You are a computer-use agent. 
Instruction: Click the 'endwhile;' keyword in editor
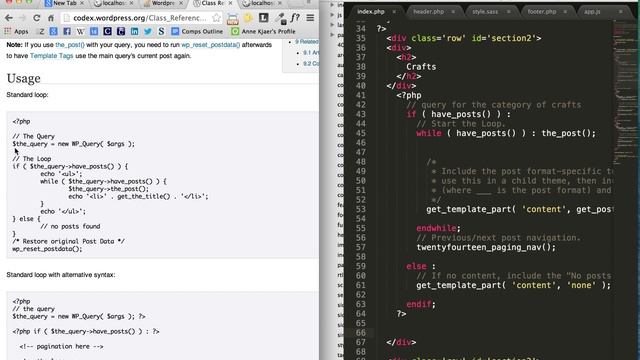pos(438,228)
